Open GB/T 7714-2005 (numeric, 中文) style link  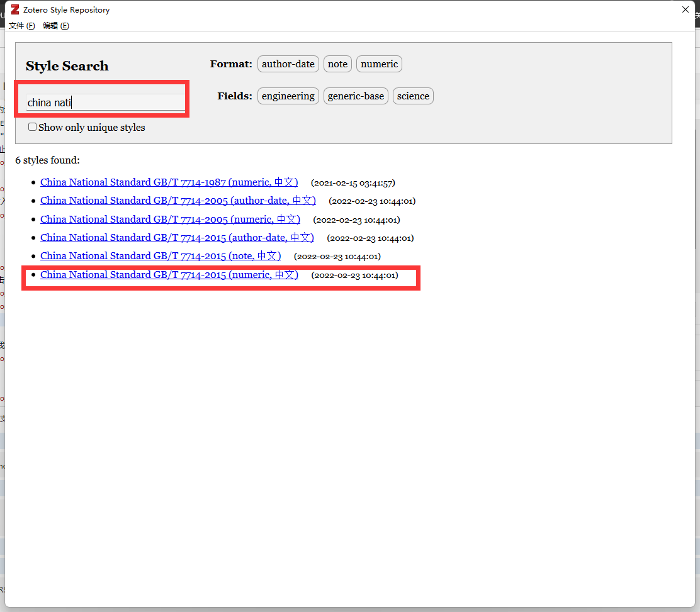(x=170, y=220)
